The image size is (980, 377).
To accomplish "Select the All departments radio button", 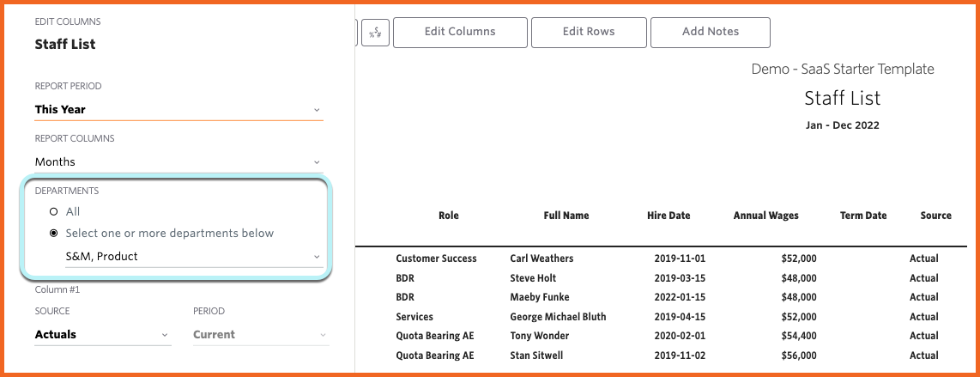I will 53,212.
